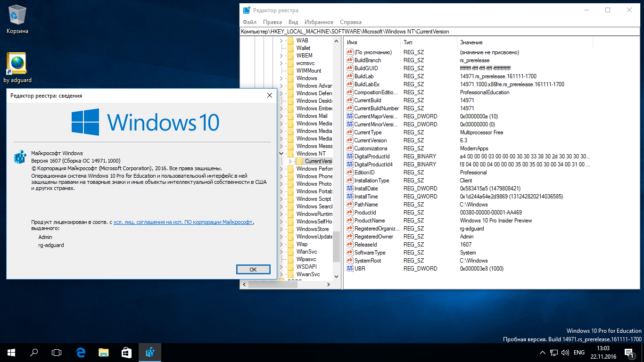Click the Значение column header
Image resolution: width=644 pixels, height=362 pixels.
[x=525, y=42]
